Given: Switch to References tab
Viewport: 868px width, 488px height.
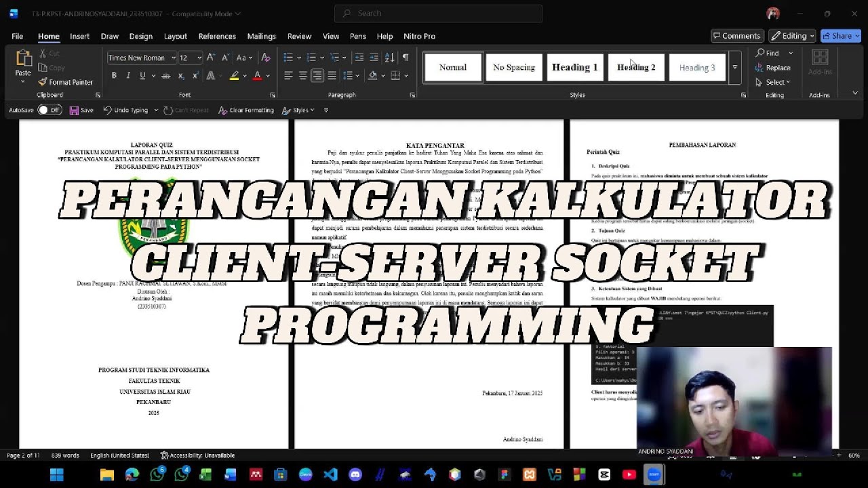Looking at the screenshot, I should [217, 36].
